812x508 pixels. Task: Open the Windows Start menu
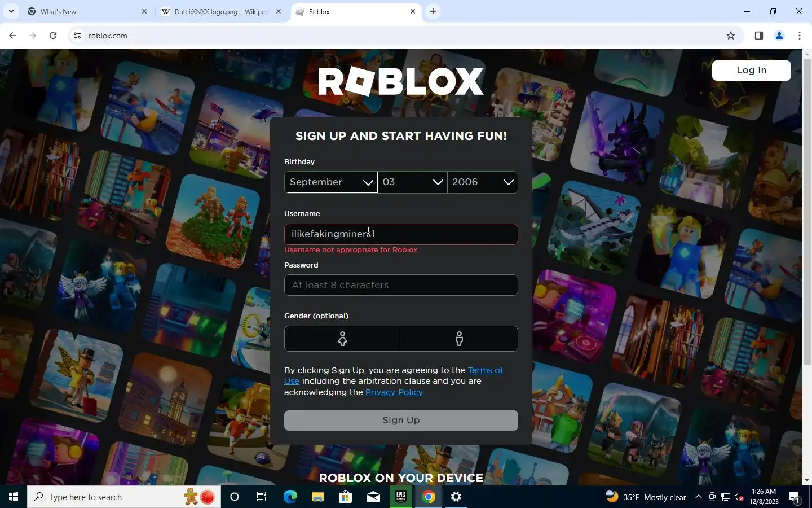14,497
